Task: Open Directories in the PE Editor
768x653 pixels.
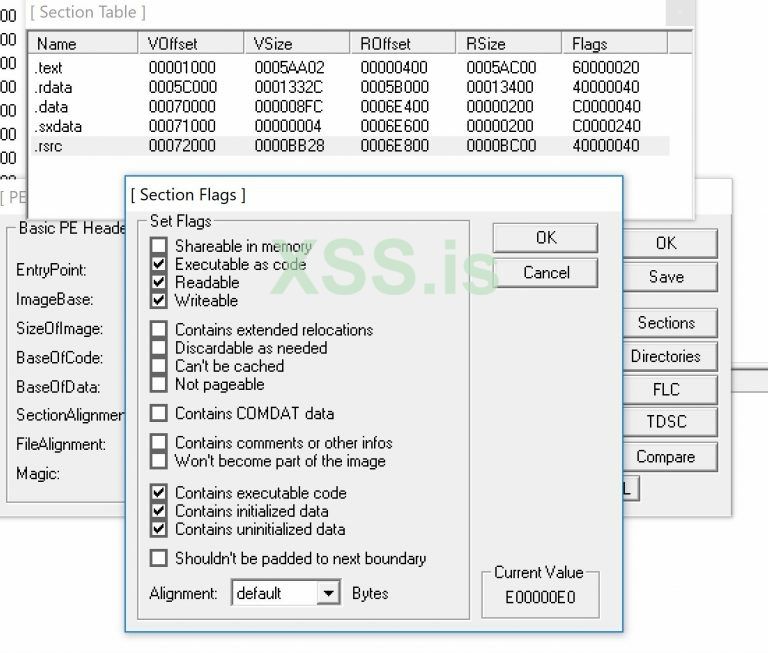Action: click(670, 356)
